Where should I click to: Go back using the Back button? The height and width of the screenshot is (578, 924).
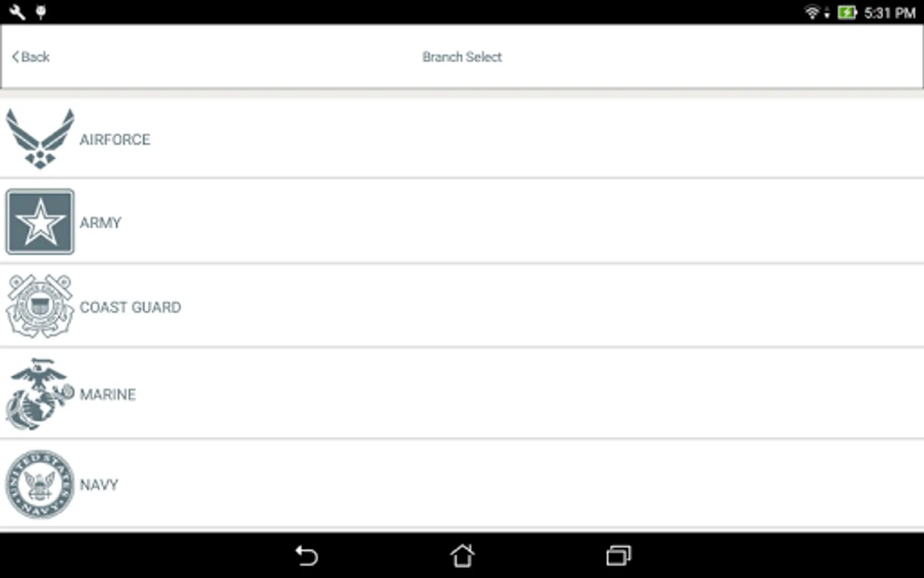pos(31,57)
